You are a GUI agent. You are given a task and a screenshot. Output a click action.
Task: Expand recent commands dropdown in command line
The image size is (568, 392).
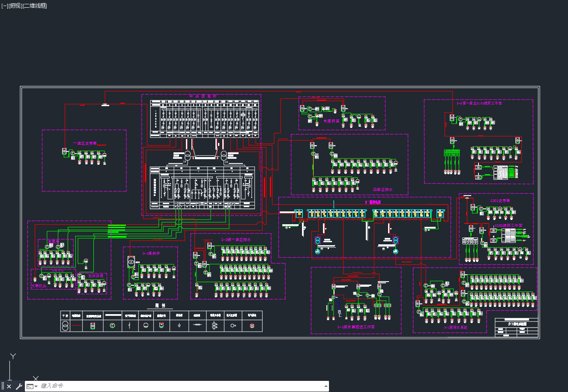click(x=36, y=386)
